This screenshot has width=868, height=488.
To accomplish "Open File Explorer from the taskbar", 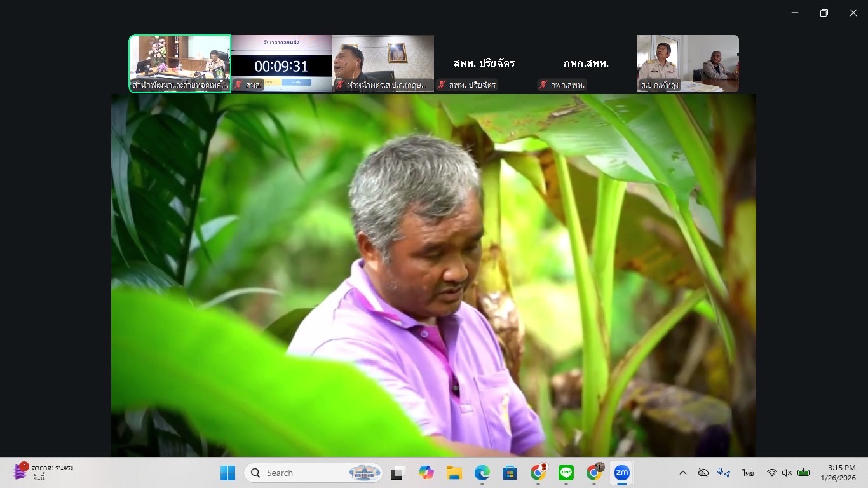I will click(x=454, y=473).
